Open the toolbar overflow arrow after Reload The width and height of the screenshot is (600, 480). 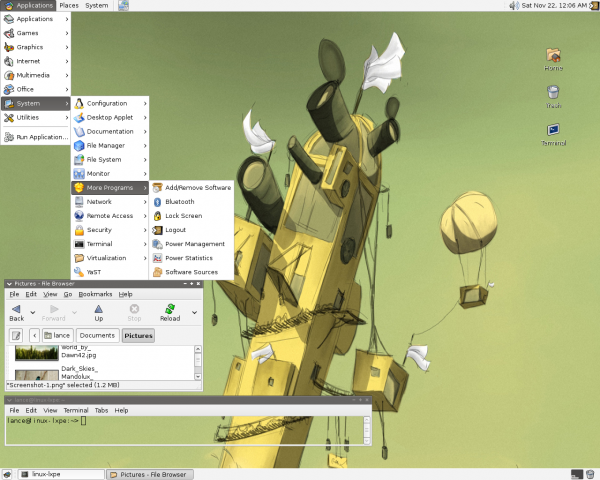(x=194, y=312)
